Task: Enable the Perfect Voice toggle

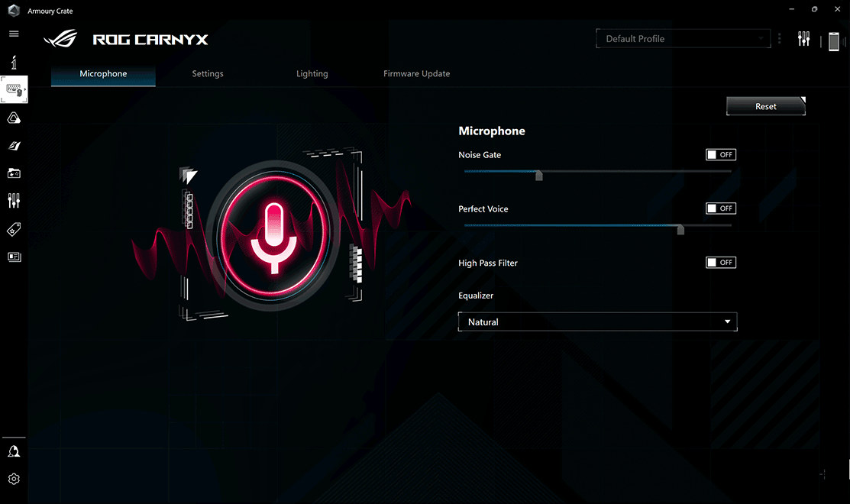Action: point(720,208)
